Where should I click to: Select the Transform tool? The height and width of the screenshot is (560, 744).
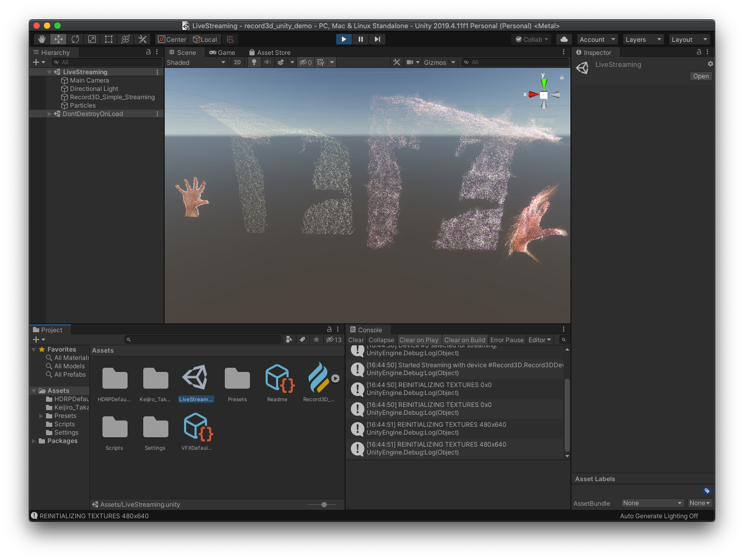coord(125,39)
